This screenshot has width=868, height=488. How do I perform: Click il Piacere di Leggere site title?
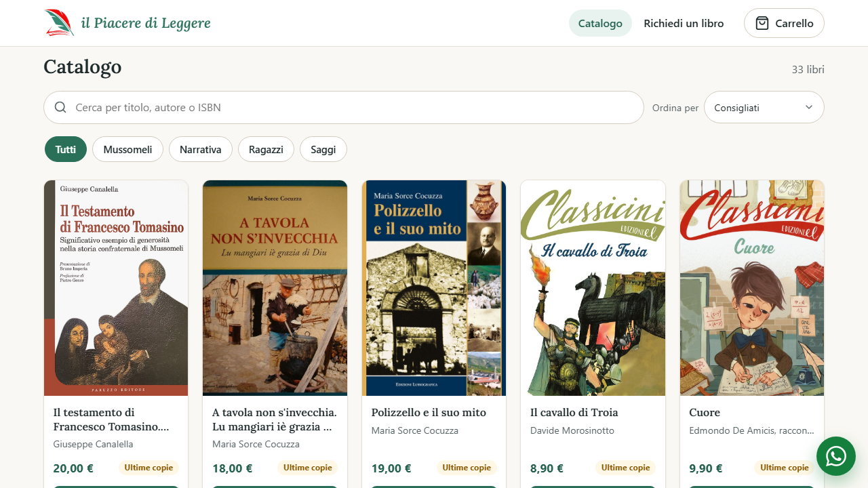click(x=146, y=23)
